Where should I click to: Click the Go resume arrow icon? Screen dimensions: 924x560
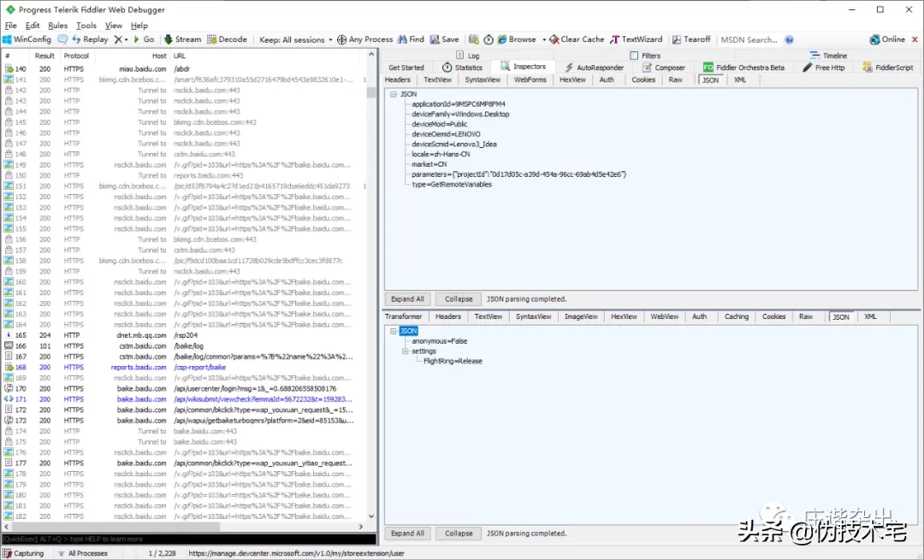(x=137, y=39)
